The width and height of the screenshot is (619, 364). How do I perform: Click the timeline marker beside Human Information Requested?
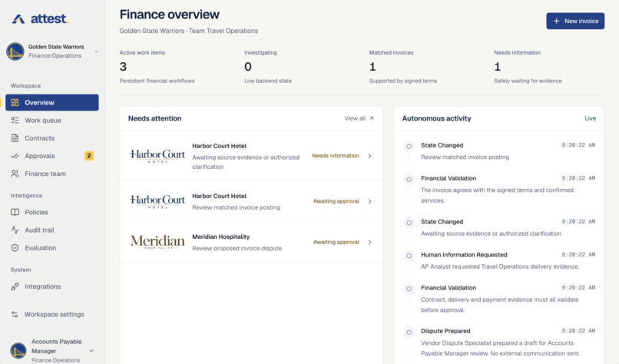point(409,256)
